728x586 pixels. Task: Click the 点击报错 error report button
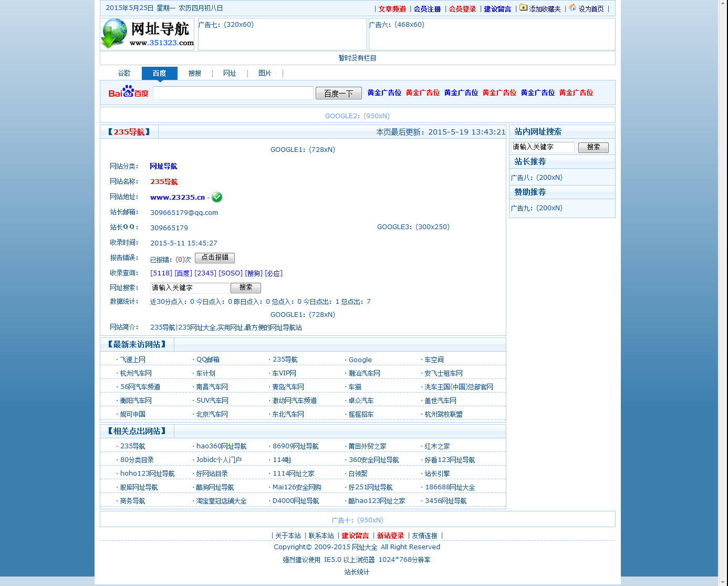[214, 258]
